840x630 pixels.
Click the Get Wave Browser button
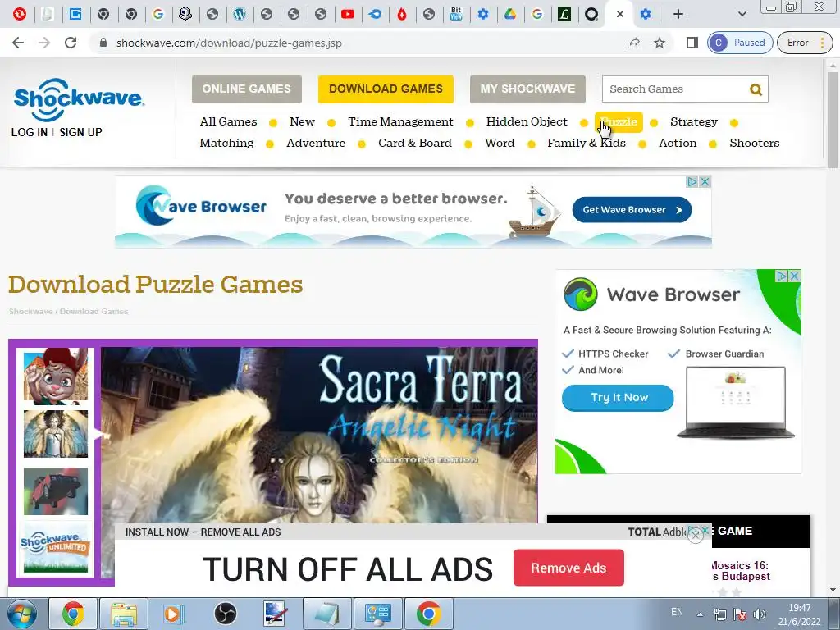click(632, 210)
